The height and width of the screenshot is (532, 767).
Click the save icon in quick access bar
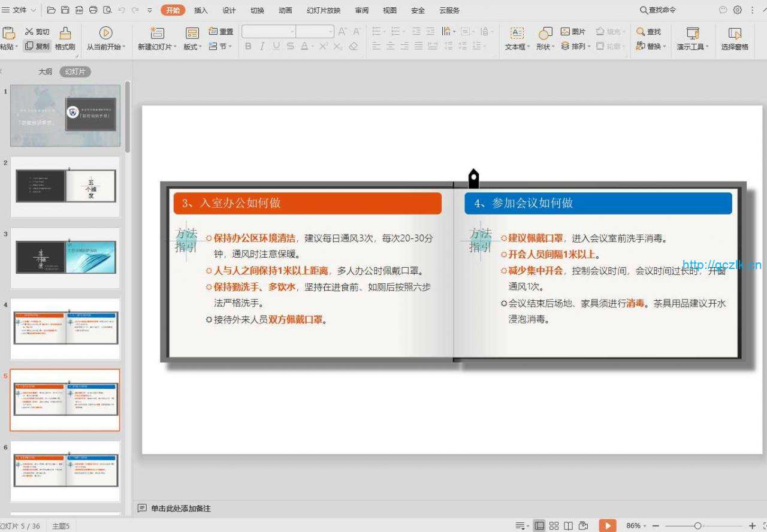tap(65, 10)
